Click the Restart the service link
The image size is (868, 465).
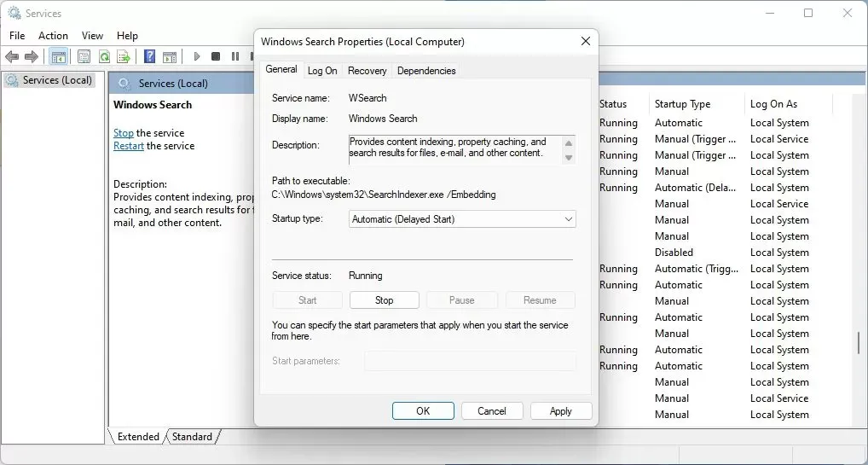[129, 146]
